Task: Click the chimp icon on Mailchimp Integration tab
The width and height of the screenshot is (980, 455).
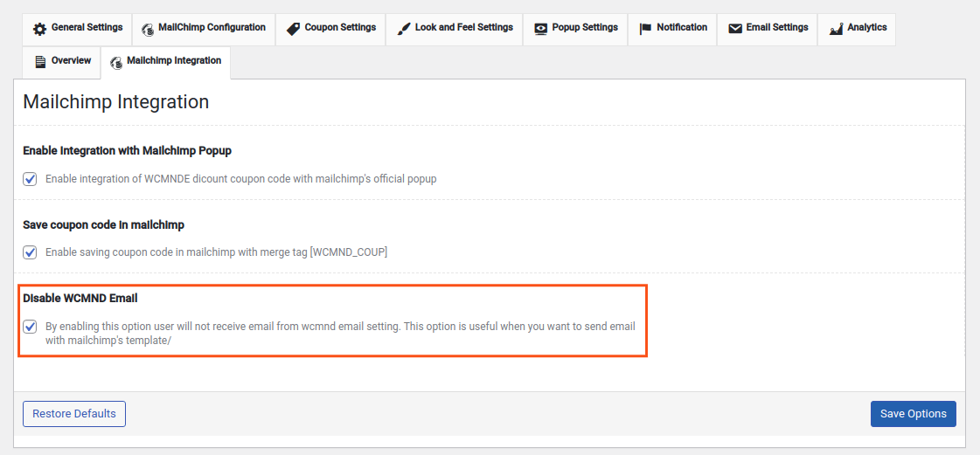Action: tap(115, 62)
